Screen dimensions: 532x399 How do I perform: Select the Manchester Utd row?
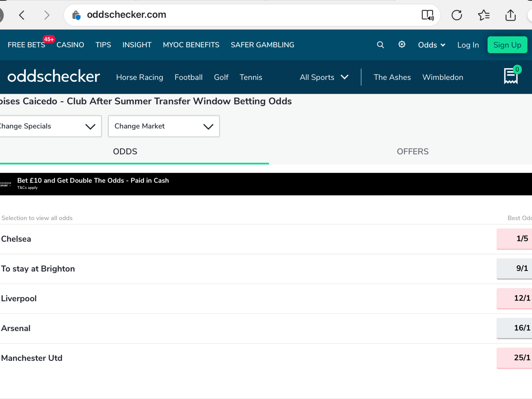pos(266,358)
